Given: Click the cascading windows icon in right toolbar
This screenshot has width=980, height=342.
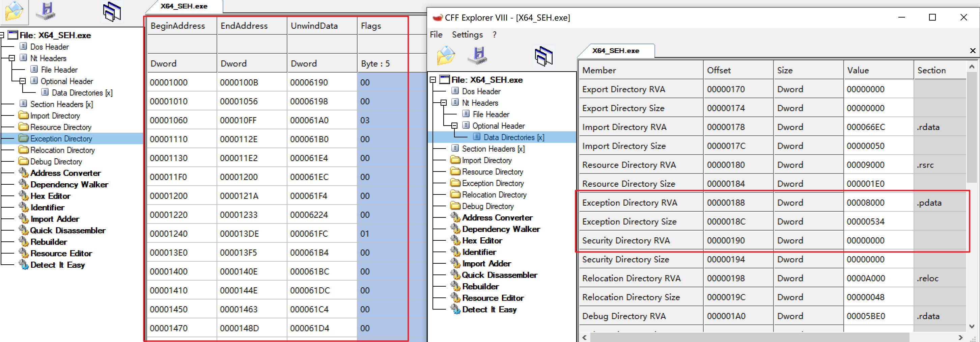Looking at the screenshot, I should tap(544, 56).
